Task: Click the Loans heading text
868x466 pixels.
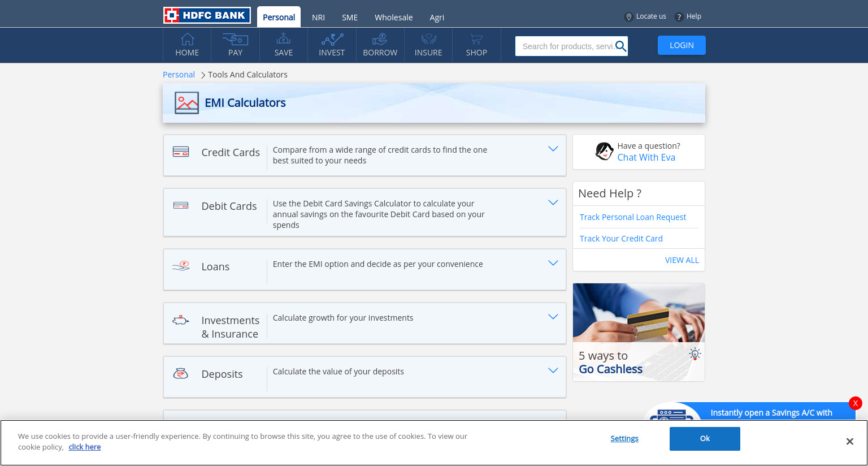Action: point(215,266)
